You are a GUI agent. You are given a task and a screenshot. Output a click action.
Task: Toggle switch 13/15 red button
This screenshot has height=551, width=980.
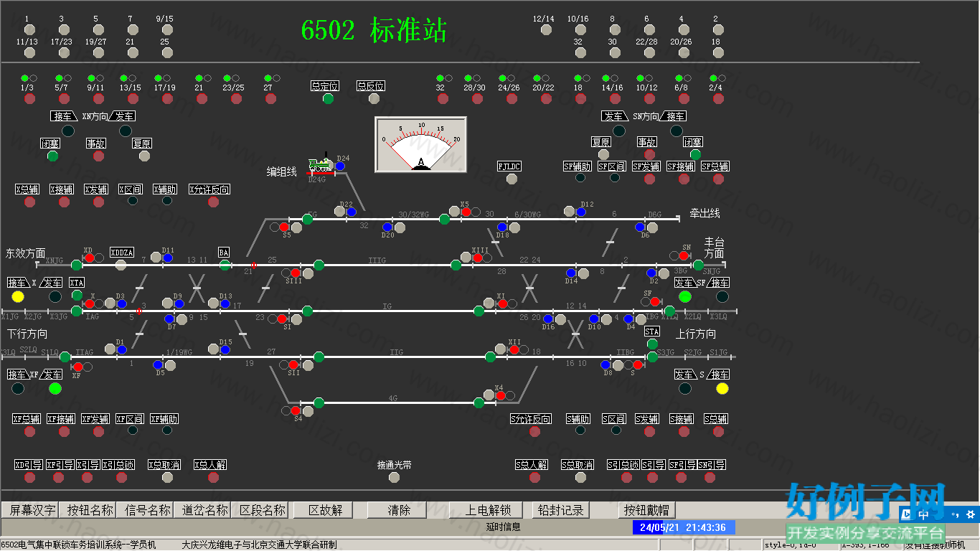(x=133, y=98)
